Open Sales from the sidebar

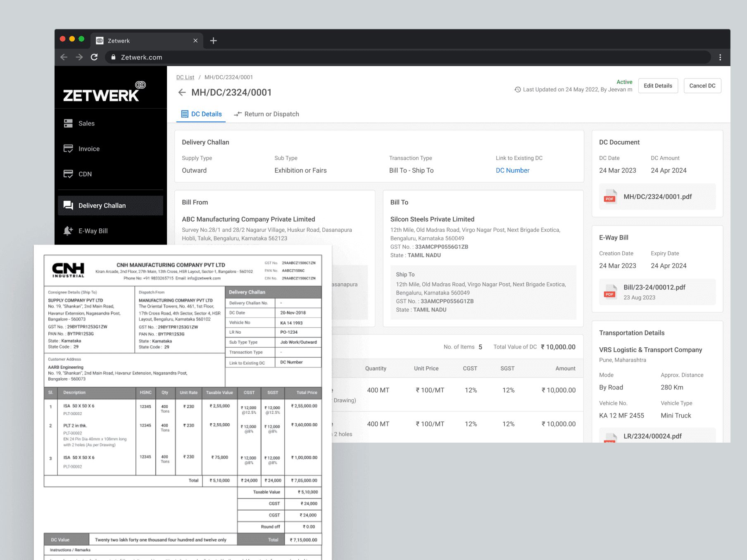(111, 123)
